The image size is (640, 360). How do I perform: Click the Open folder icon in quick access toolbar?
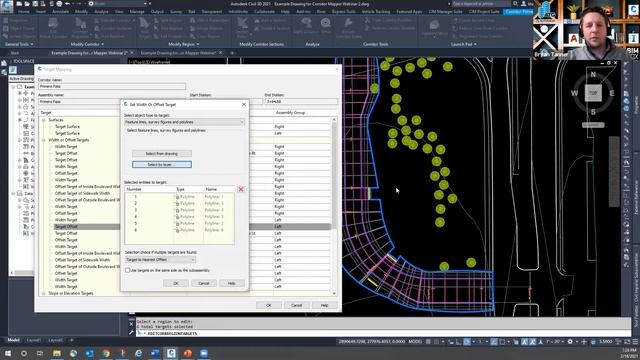(27, 4)
